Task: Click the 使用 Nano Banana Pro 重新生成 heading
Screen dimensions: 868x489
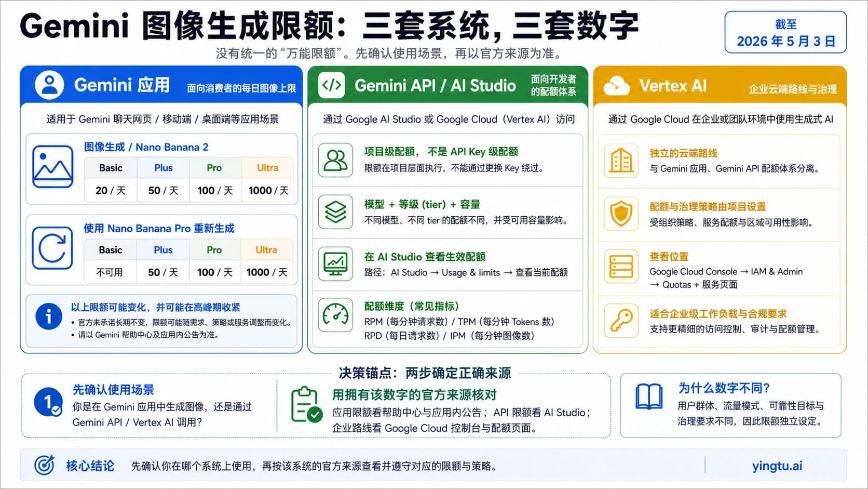Action: click(x=159, y=228)
